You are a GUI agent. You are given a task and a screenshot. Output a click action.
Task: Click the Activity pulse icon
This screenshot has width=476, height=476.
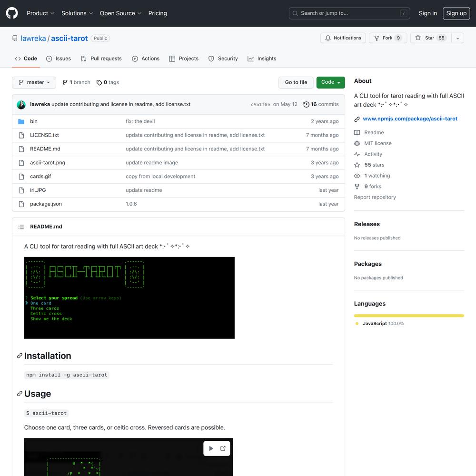pyautogui.click(x=357, y=154)
